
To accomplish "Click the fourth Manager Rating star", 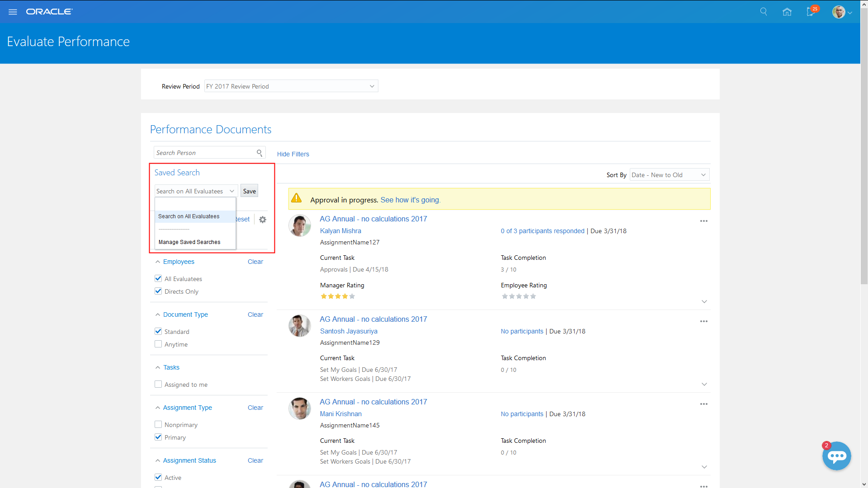I will pyautogui.click(x=345, y=296).
